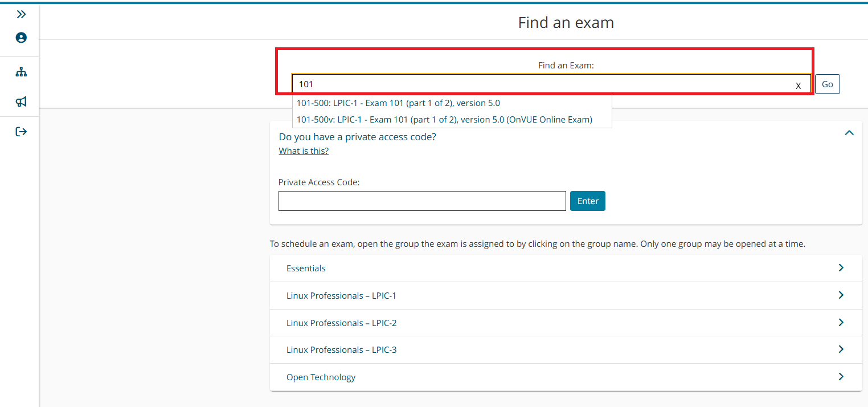Select the 101-500 LPIC-1 exam suggestion

click(398, 103)
